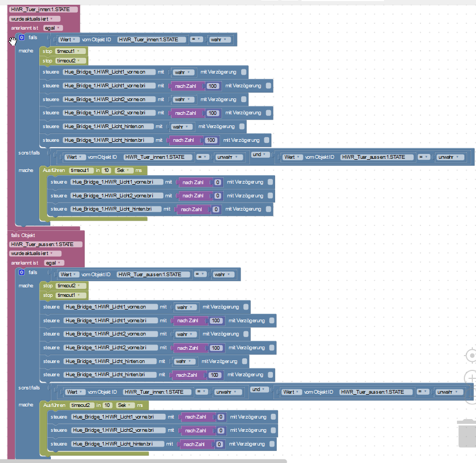The width and height of the screenshot is (476, 463).
Task: Click trigger object ID HWR_Tuer_innen:1.STATE header field
Action: click(43, 10)
